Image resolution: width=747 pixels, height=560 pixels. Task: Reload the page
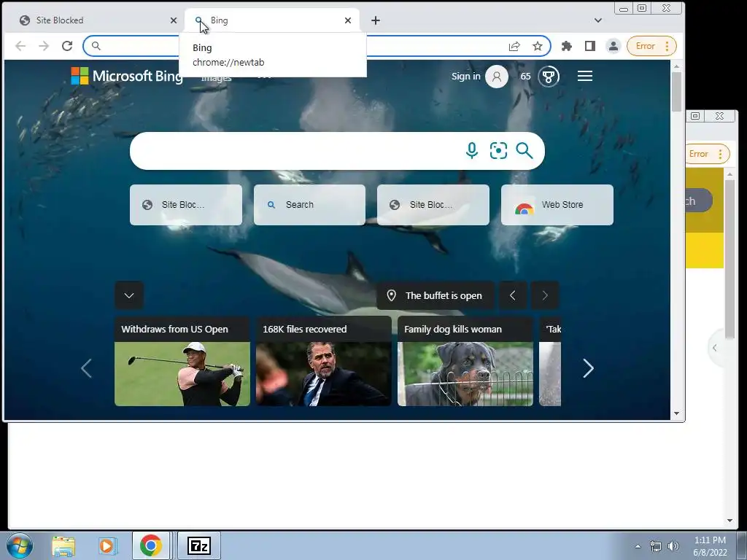[67, 46]
